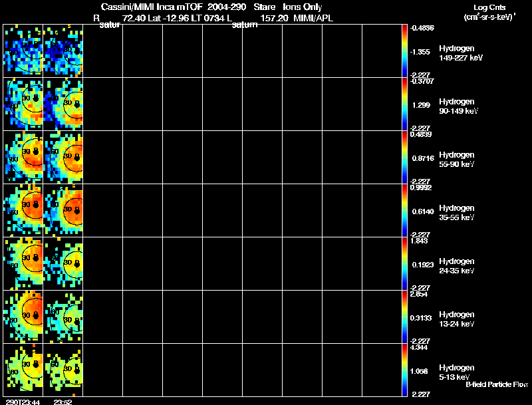Click the '-1.355' colorbar midpoint value
This screenshot has height=405, width=532.
[420, 52]
